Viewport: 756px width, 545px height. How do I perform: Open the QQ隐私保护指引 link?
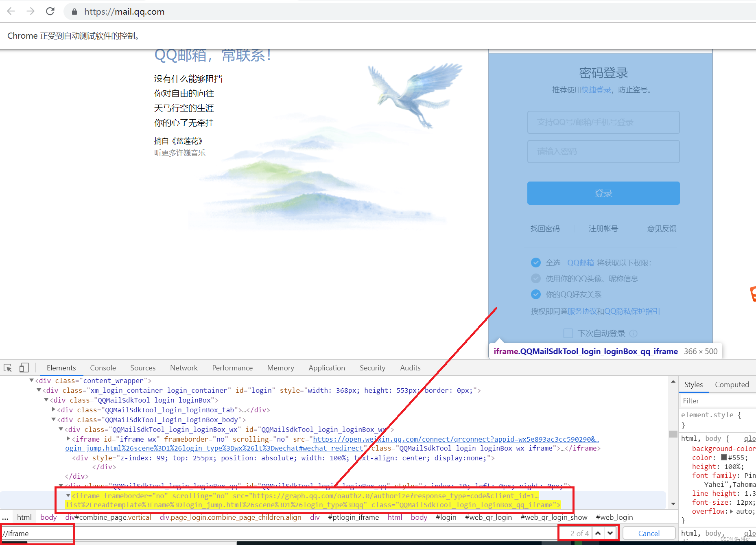632,311
